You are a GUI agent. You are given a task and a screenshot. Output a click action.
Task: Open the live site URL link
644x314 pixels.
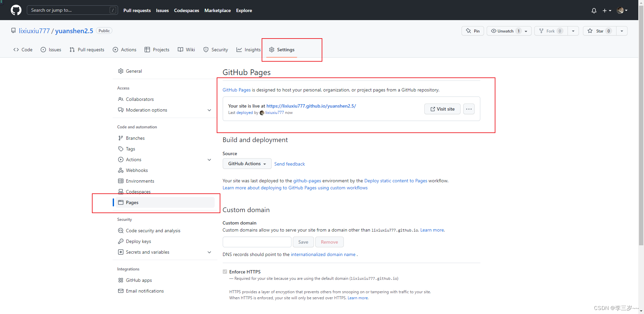click(x=311, y=106)
